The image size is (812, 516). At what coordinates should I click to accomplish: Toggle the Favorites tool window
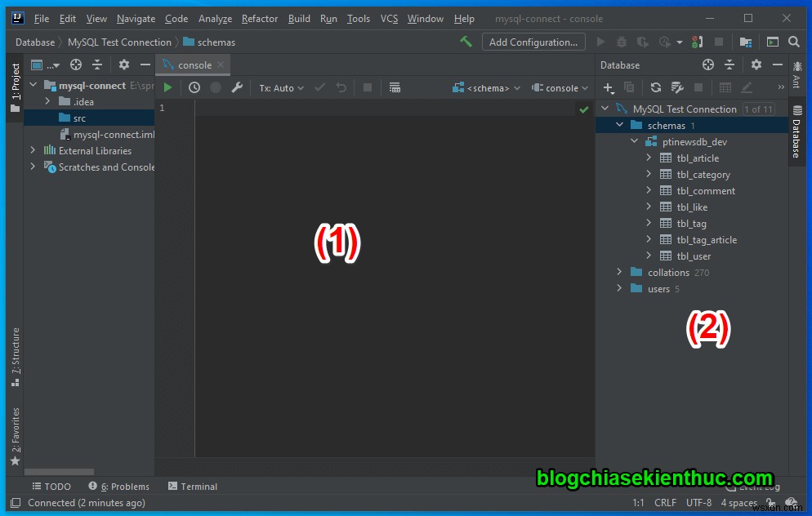point(16,436)
